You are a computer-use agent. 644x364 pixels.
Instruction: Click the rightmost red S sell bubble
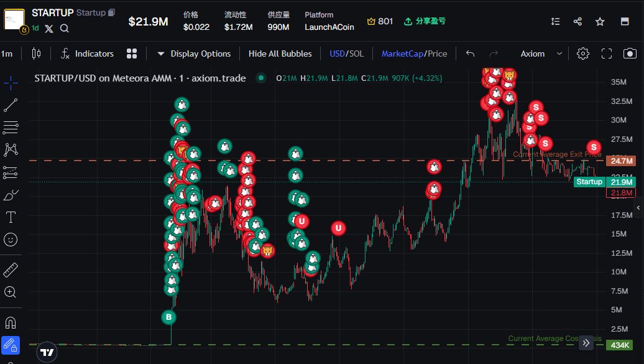point(594,147)
